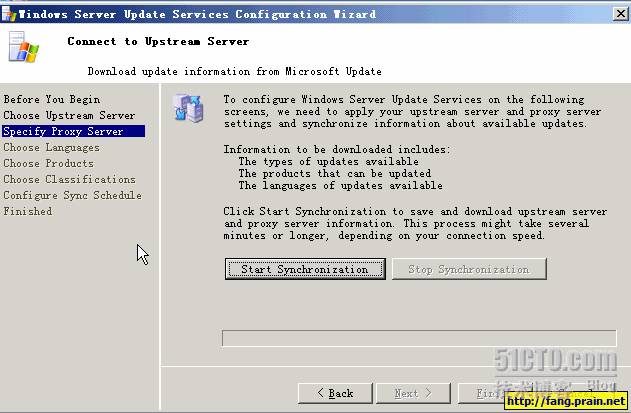Select the Finished step in sidebar

(x=28, y=211)
